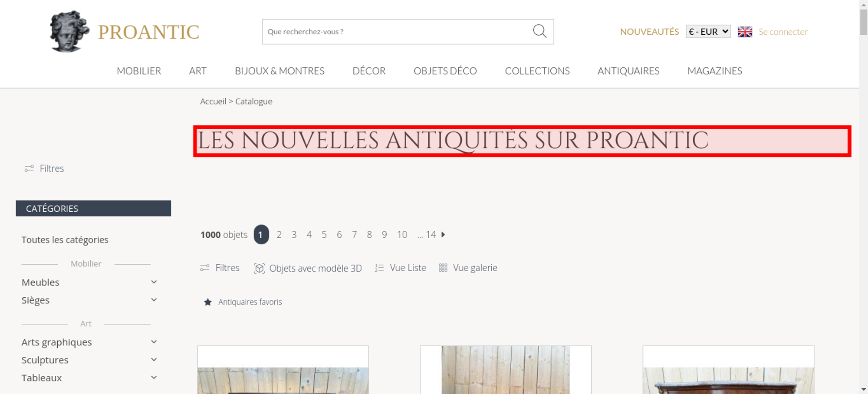
Task: Click the Proantic cherub head logo
Action: pos(69,31)
